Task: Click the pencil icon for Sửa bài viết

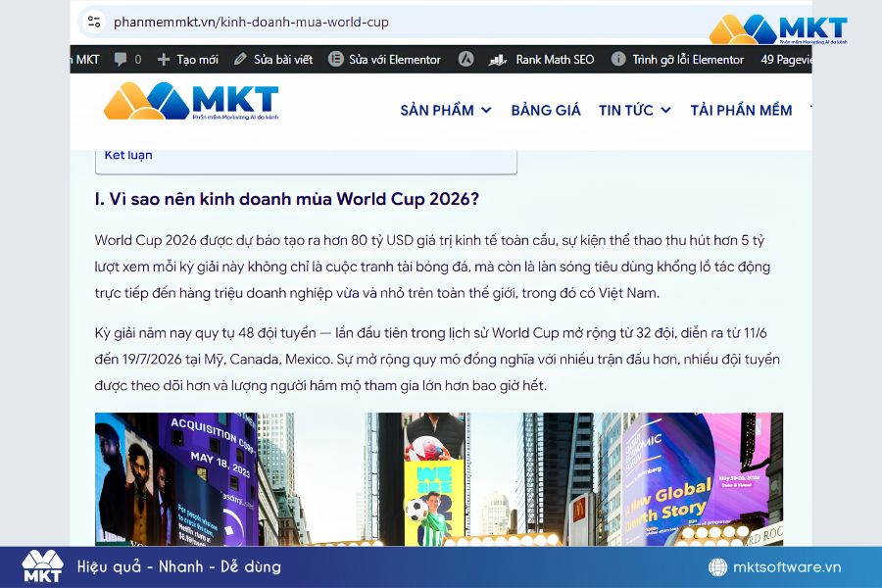Action: [x=240, y=59]
